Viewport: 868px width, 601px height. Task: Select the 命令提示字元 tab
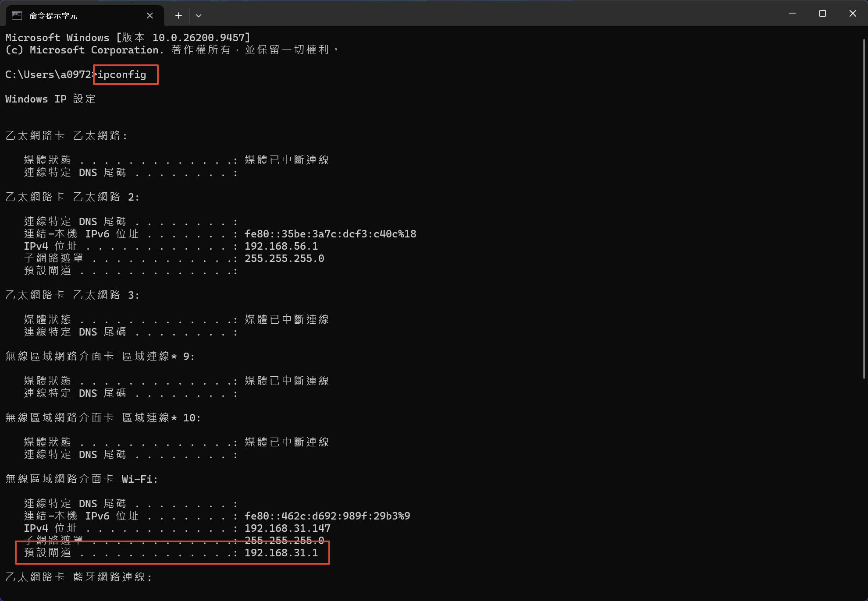[x=85, y=16]
